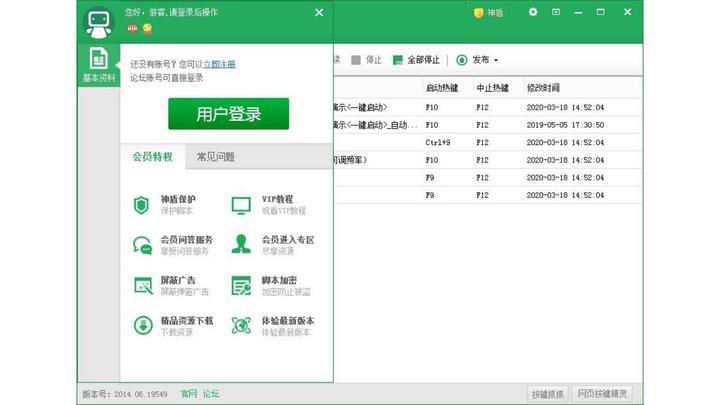Click the 神盾保护 label text
The height and width of the screenshot is (405, 720).
(178, 199)
